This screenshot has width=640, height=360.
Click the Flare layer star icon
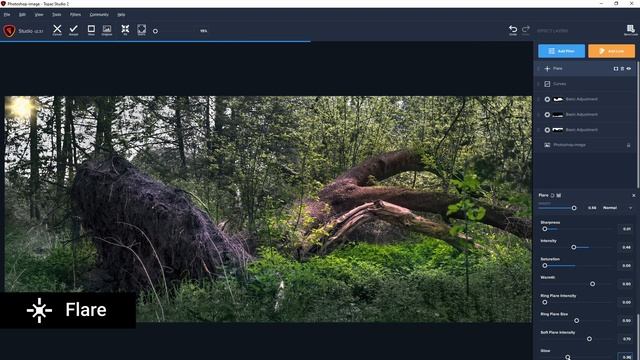click(547, 69)
